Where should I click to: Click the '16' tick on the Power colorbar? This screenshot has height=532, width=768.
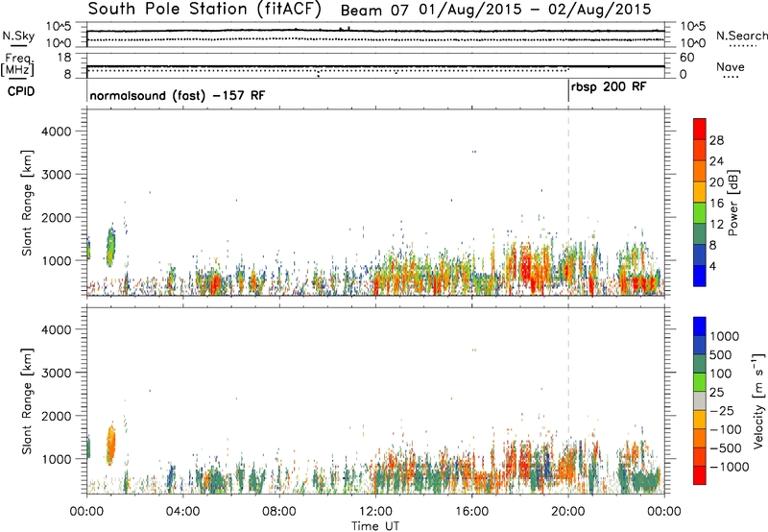point(716,204)
